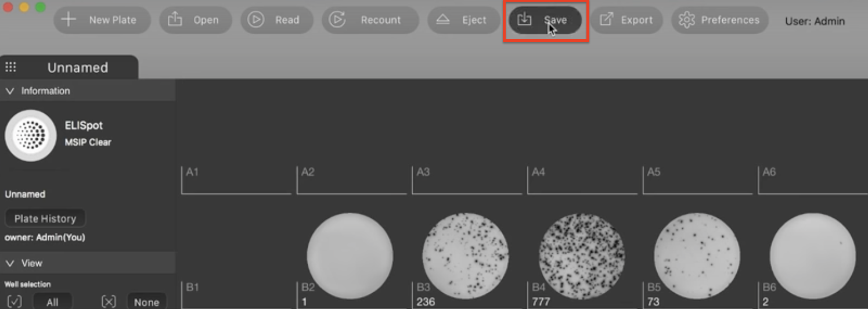Screen dimensions: 868x309
Task: Select All wells button
Action: [x=52, y=301]
